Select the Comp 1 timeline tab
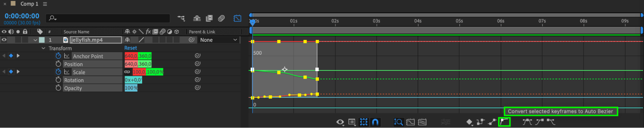 coord(29,4)
